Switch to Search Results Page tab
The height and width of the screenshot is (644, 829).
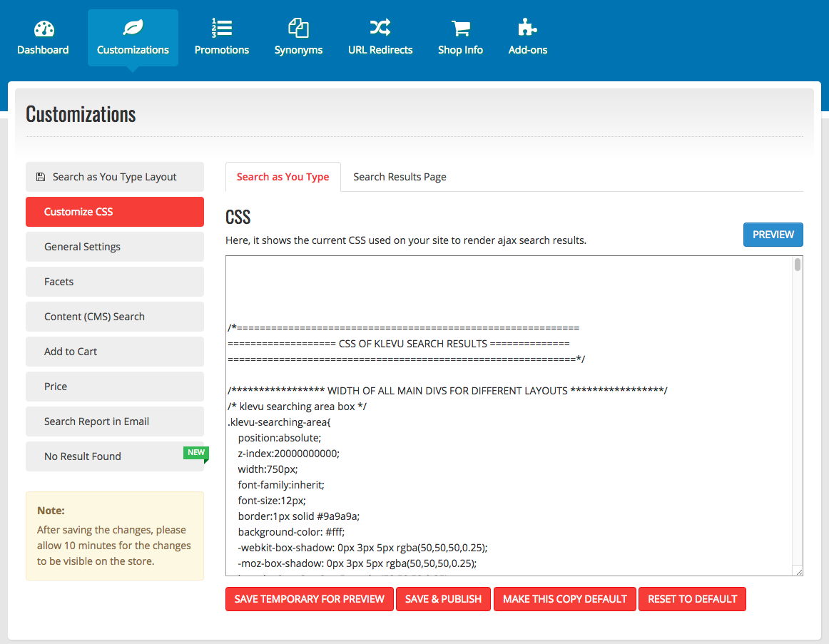(400, 177)
